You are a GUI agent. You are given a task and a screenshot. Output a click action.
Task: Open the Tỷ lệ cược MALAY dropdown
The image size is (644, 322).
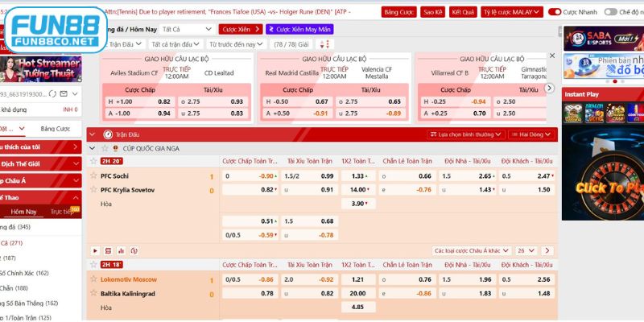tap(512, 13)
